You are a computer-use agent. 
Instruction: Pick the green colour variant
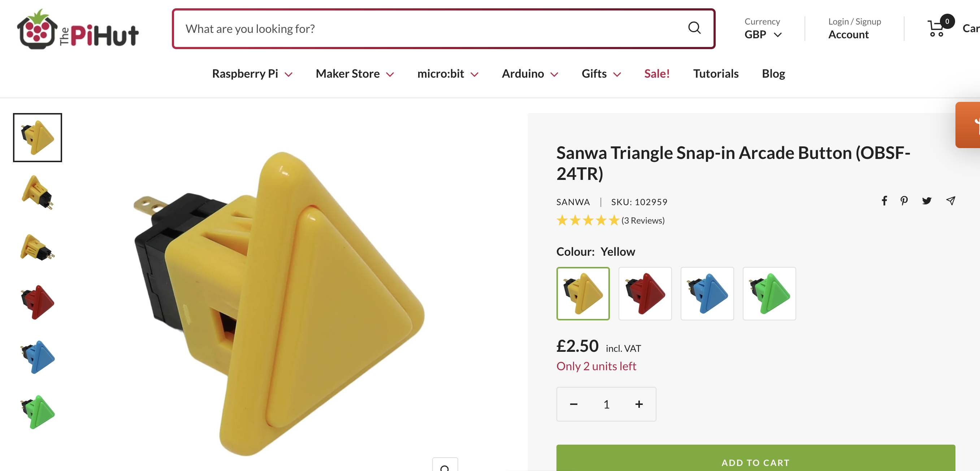click(769, 293)
